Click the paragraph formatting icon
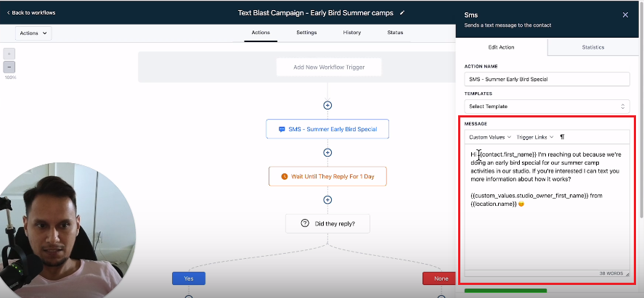 coord(562,137)
